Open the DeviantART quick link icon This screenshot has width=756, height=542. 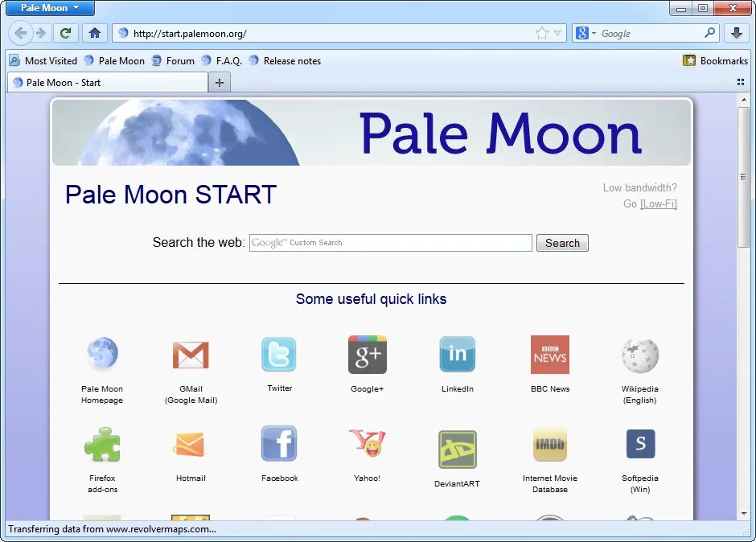click(457, 450)
